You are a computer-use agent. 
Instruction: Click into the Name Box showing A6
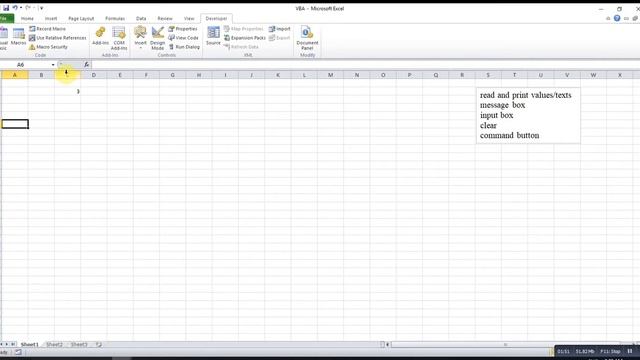(x=25, y=64)
